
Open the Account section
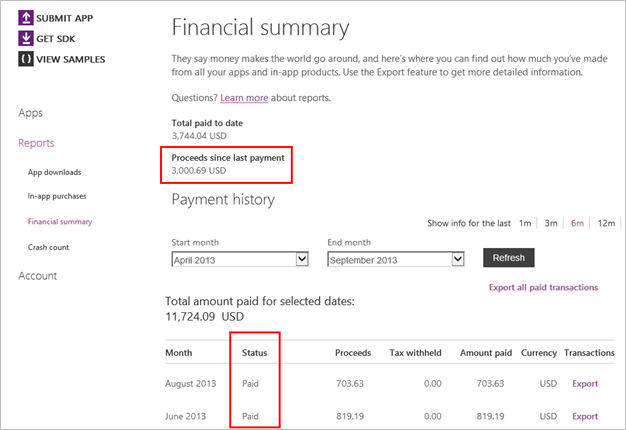[x=38, y=275]
